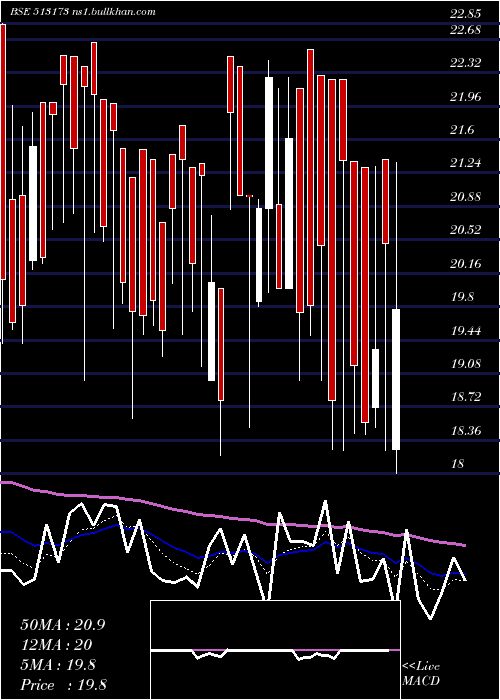Click the 19.44 price axis label

[466, 330]
